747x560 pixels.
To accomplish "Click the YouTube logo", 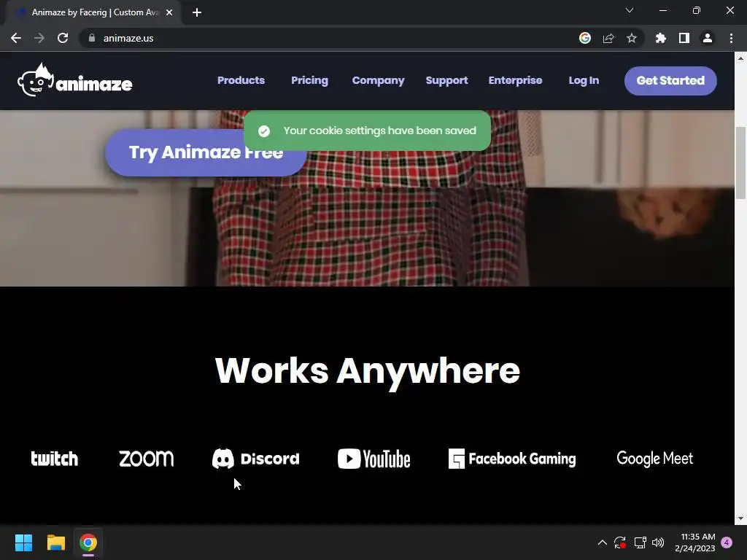I will (374, 459).
